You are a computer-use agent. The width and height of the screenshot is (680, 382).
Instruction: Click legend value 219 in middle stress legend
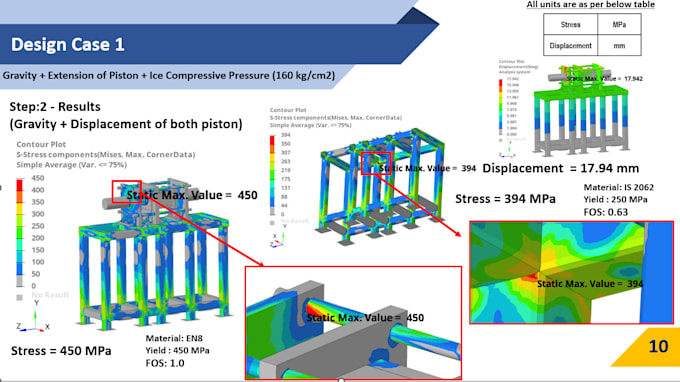coord(285,170)
